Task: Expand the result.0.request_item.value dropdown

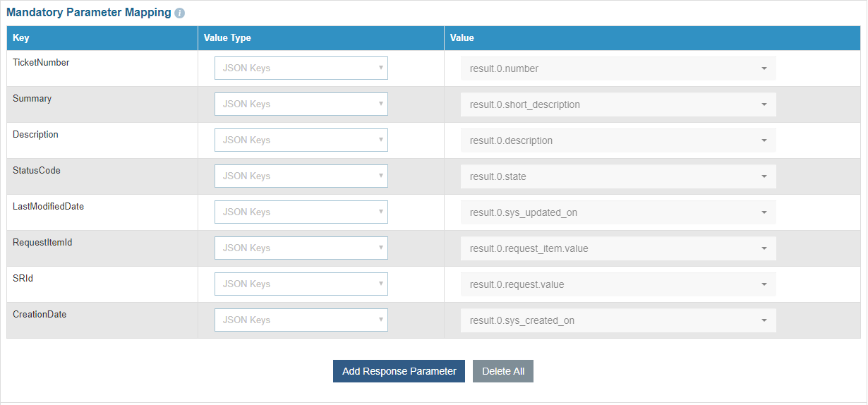Action: point(618,248)
